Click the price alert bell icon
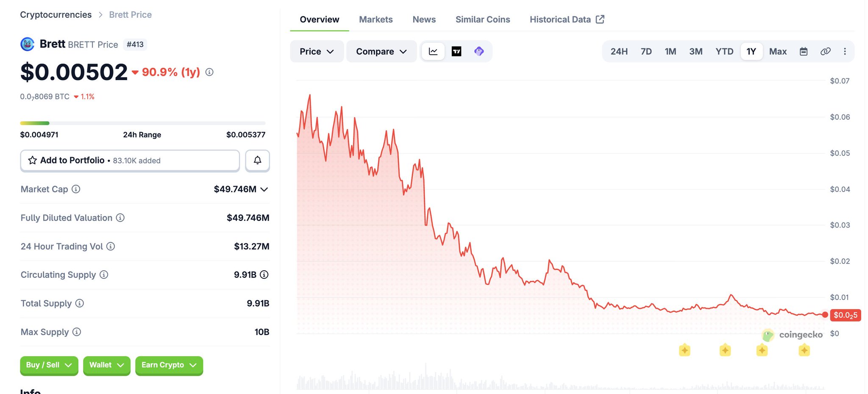 point(257,160)
